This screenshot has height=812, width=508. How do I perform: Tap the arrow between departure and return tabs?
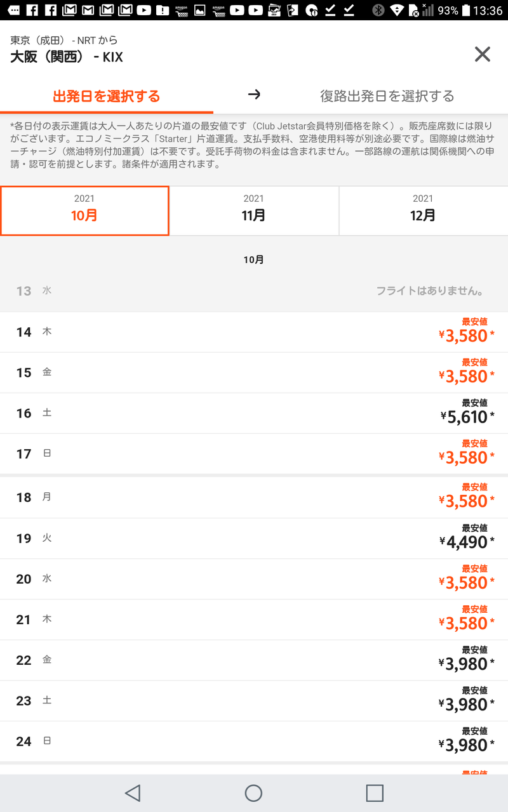pyautogui.click(x=254, y=95)
